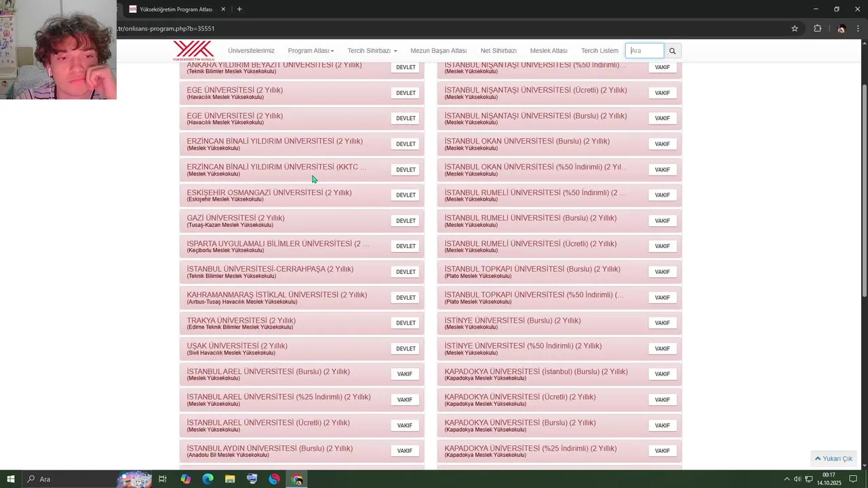Viewport: 868px width, 488px height.
Task: Show hidden system tray icons
Action: (x=787, y=479)
